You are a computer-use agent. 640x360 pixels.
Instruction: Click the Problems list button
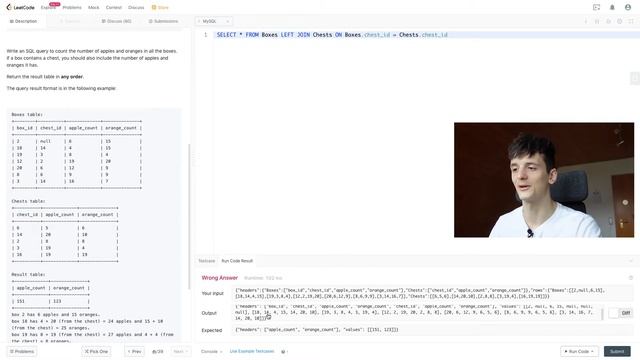pyautogui.click(x=22, y=351)
